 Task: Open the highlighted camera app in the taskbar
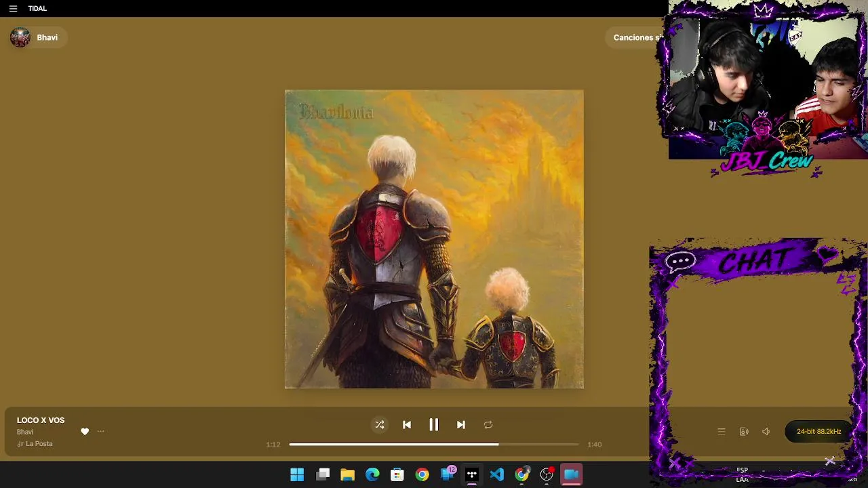pos(572,474)
